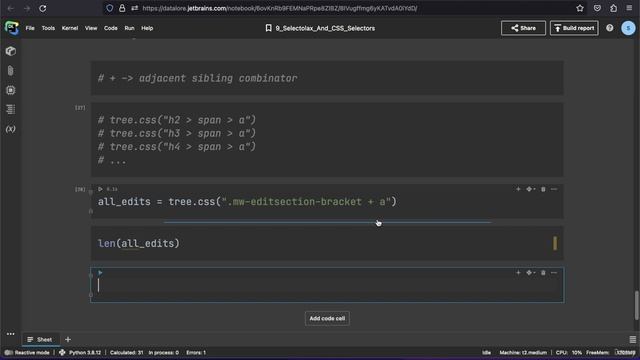
Task: Click the In process: 0 status text
Action: pyautogui.click(x=163, y=352)
